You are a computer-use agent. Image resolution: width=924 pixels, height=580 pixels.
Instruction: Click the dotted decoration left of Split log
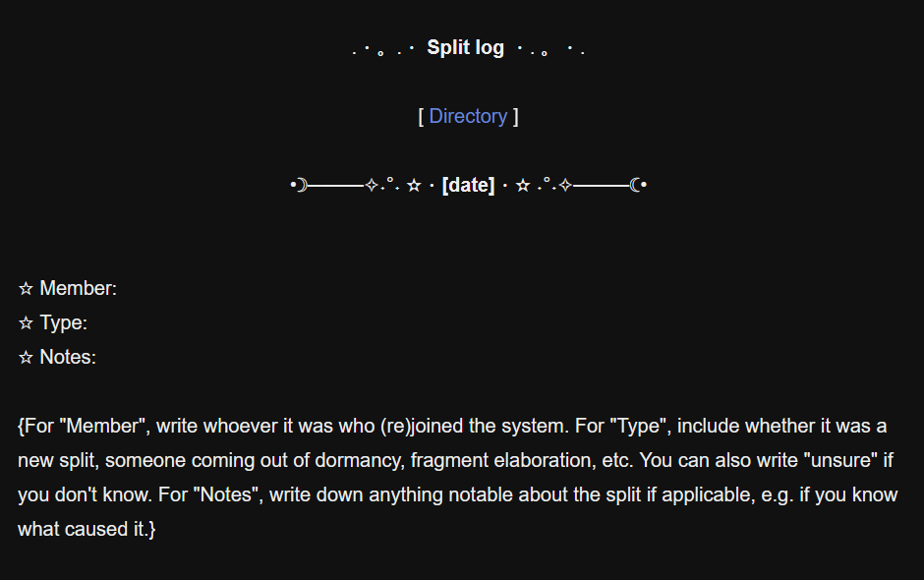coord(383,48)
